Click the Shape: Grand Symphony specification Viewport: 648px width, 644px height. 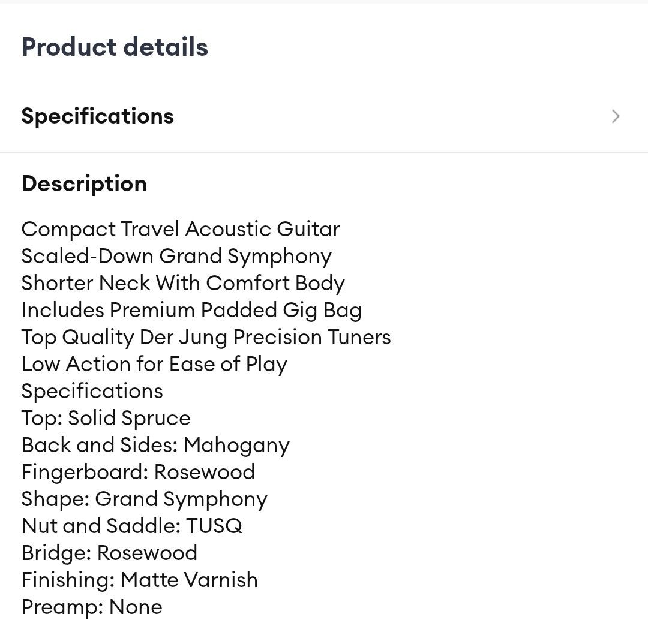click(144, 499)
